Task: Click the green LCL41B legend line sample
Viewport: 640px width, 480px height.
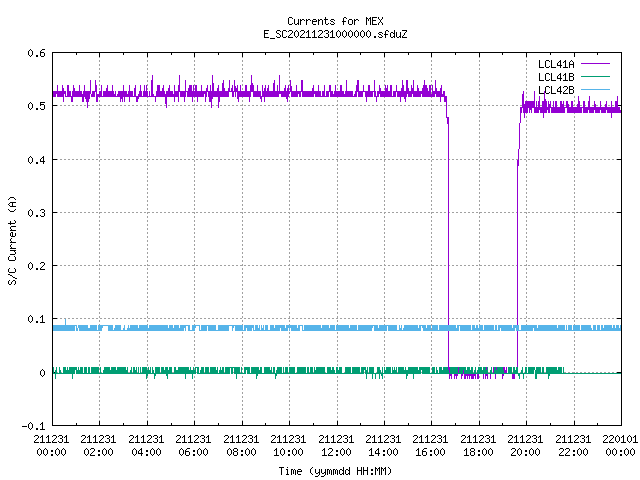Action: [595, 76]
